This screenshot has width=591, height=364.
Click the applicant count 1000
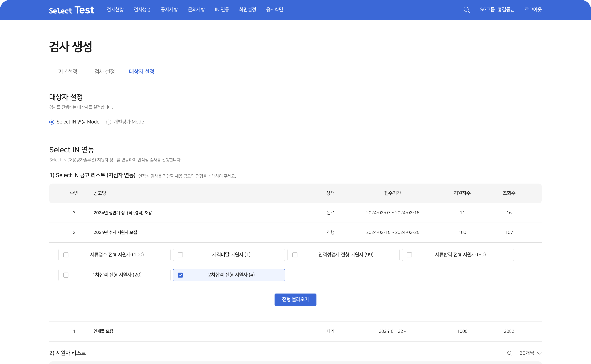(x=462, y=331)
